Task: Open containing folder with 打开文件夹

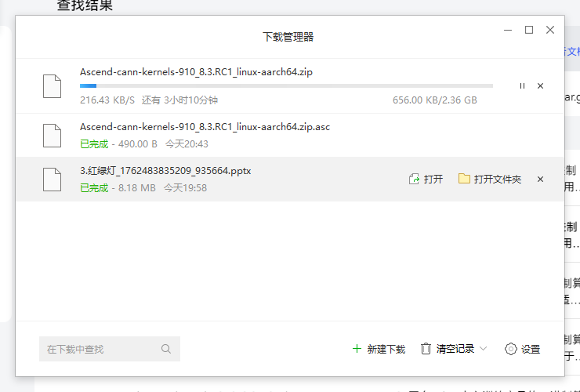Action: [x=490, y=180]
